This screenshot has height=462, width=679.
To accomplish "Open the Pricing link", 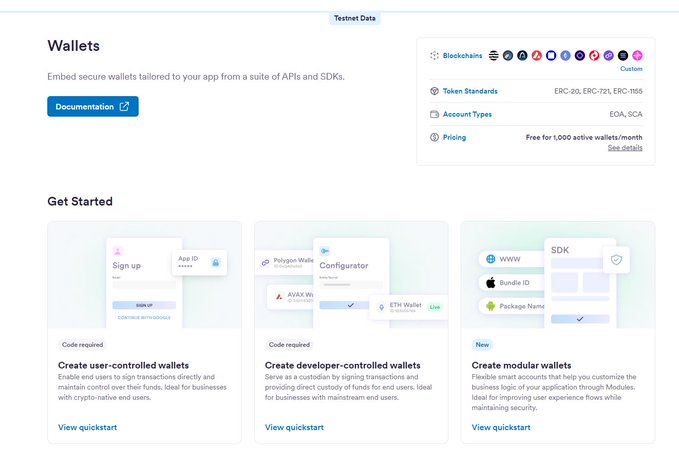I will tap(454, 137).
